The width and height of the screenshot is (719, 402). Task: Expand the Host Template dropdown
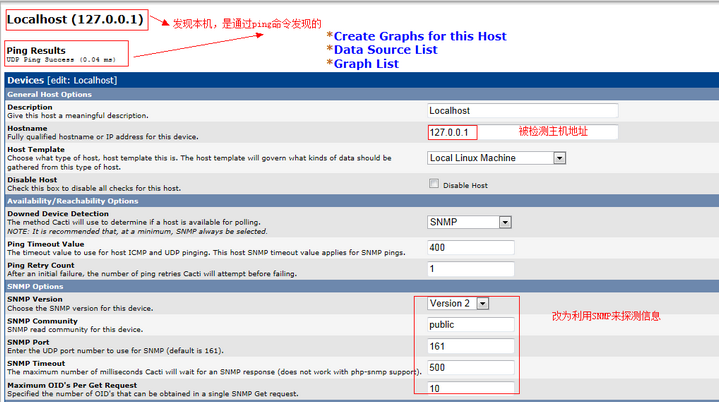coord(496,157)
